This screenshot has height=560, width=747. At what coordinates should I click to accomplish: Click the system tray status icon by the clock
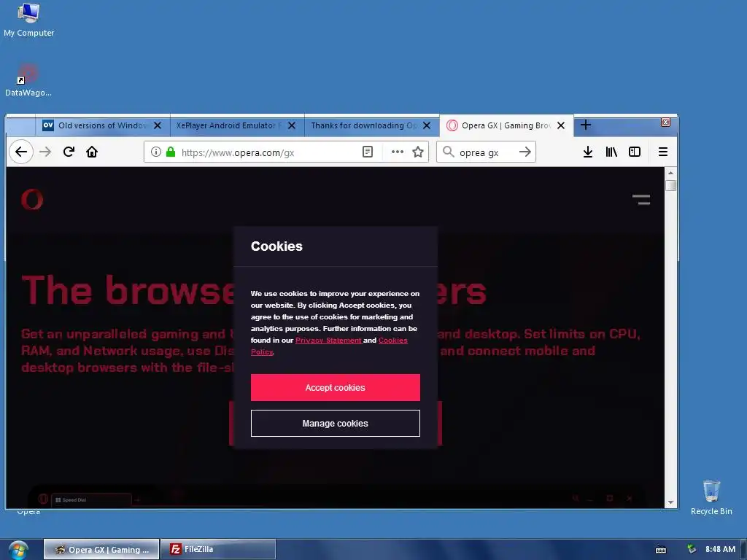[x=691, y=550]
